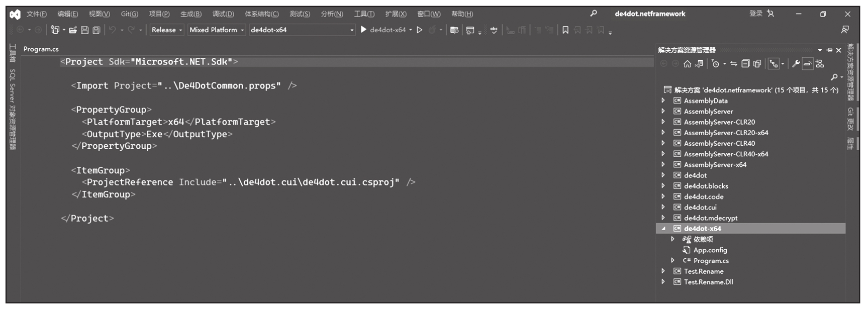Screen dimensions: 868x309
Task: Open the Git 更改 side tab
Action: pos(850,119)
